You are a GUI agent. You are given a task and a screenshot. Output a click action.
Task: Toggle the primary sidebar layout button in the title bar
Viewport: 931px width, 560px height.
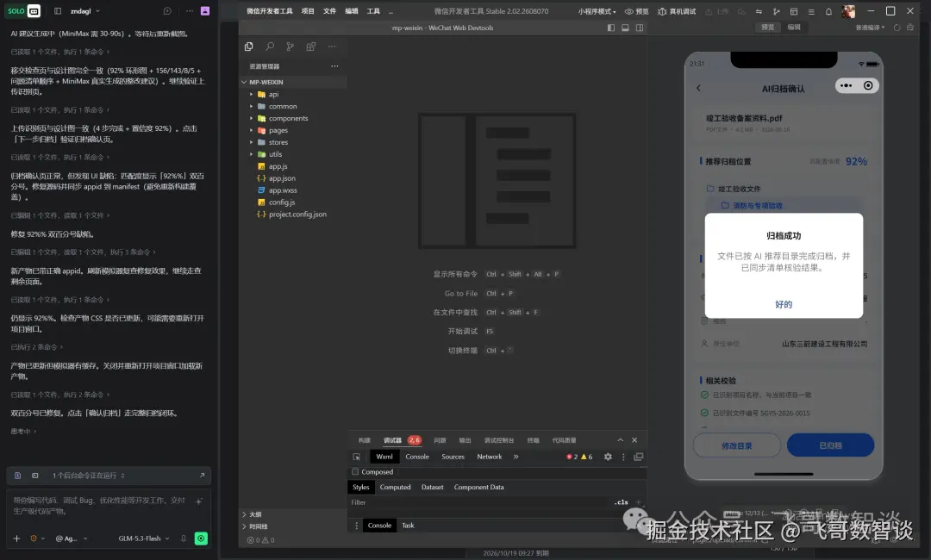point(611,28)
